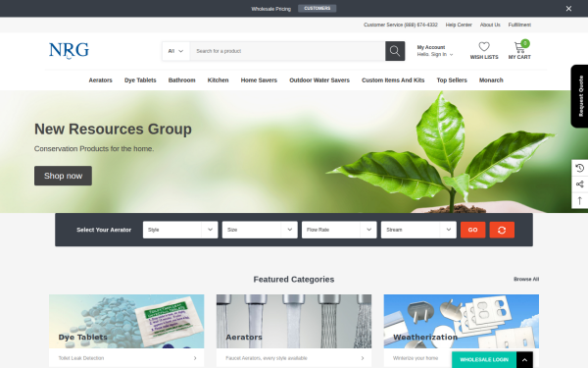
Task: Click the Toilet Leak Detection arrow
Action: [x=195, y=358]
